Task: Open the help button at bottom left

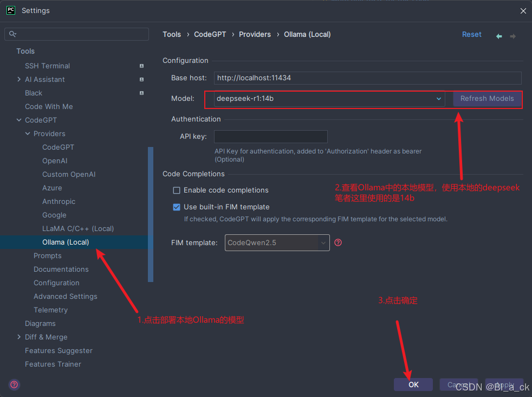Action: coord(14,385)
